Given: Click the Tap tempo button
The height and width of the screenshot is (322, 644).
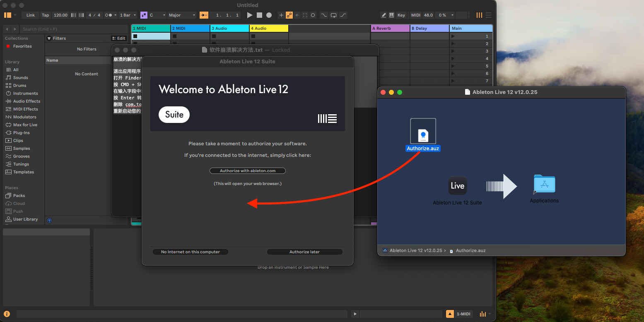Looking at the screenshot, I should point(45,15).
